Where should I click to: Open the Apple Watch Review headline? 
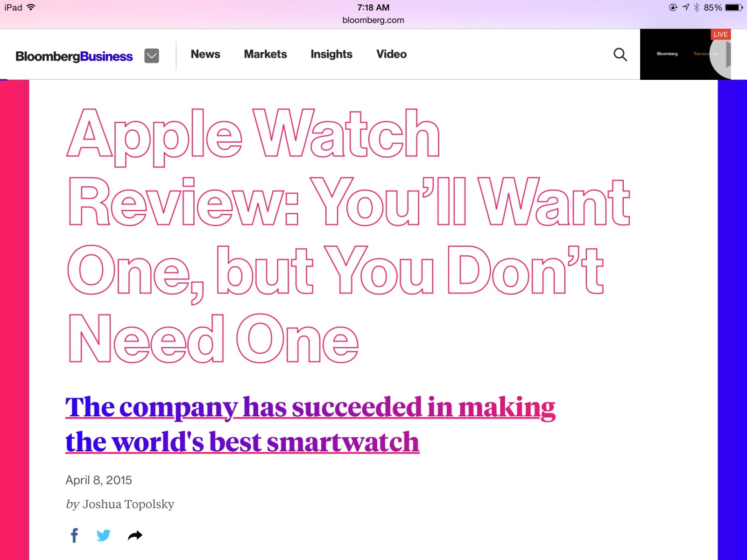[x=348, y=236]
